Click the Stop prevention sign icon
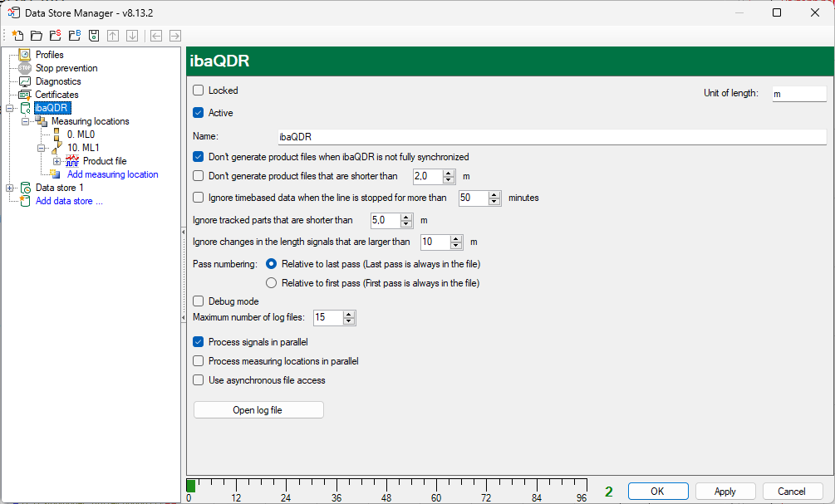The height and width of the screenshot is (504, 835). pos(25,68)
